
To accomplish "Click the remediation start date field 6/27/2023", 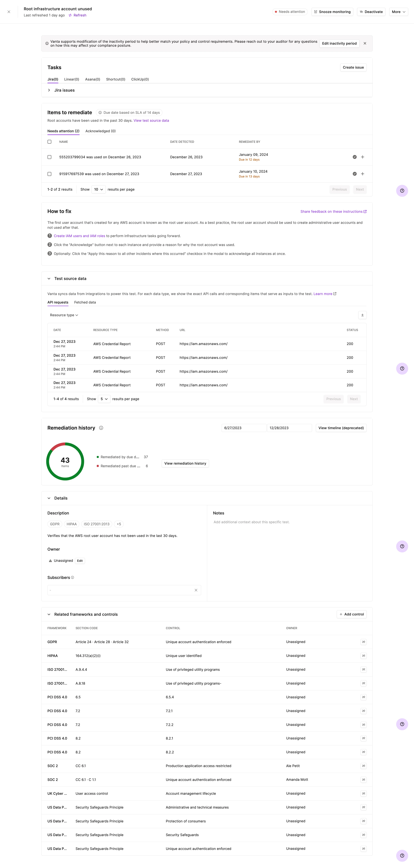I will [244, 428].
